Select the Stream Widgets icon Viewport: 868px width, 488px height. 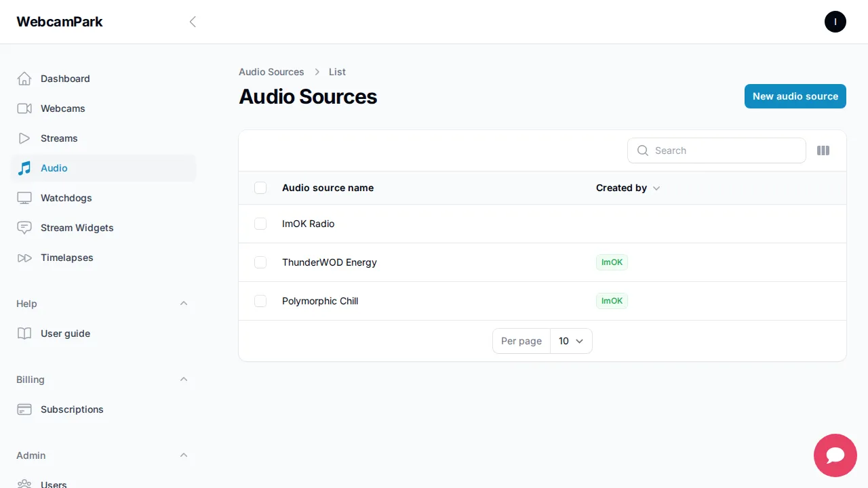tap(24, 228)
